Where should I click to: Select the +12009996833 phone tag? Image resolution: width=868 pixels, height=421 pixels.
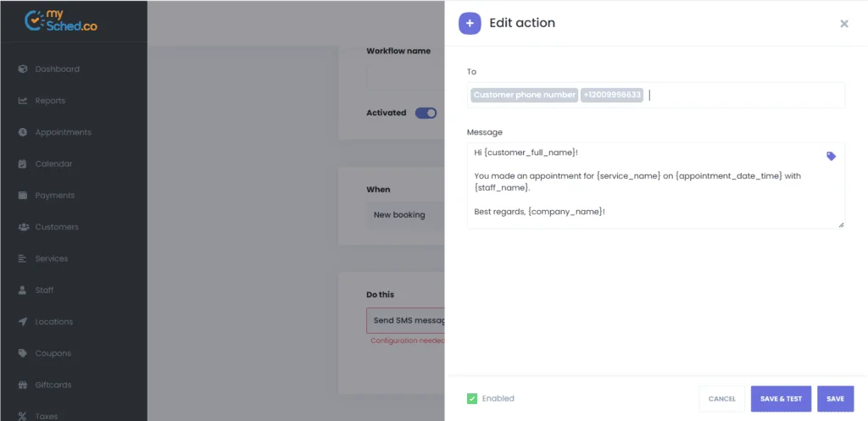[612, 95]
